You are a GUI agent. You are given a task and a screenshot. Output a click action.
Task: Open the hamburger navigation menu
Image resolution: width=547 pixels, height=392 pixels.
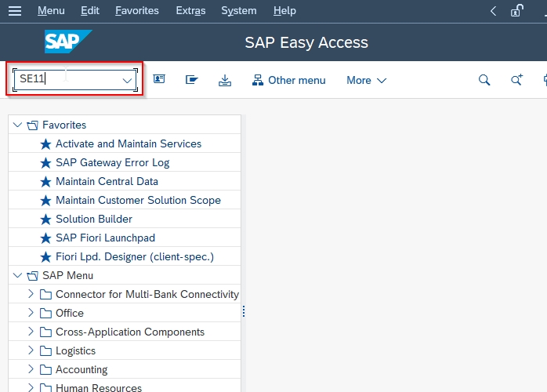[x=15, y=11]
